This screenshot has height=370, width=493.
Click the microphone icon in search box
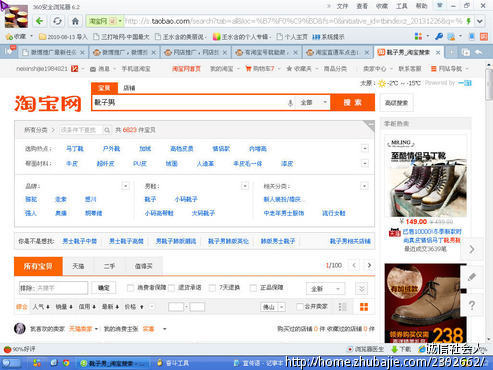[x=290, y=103]
